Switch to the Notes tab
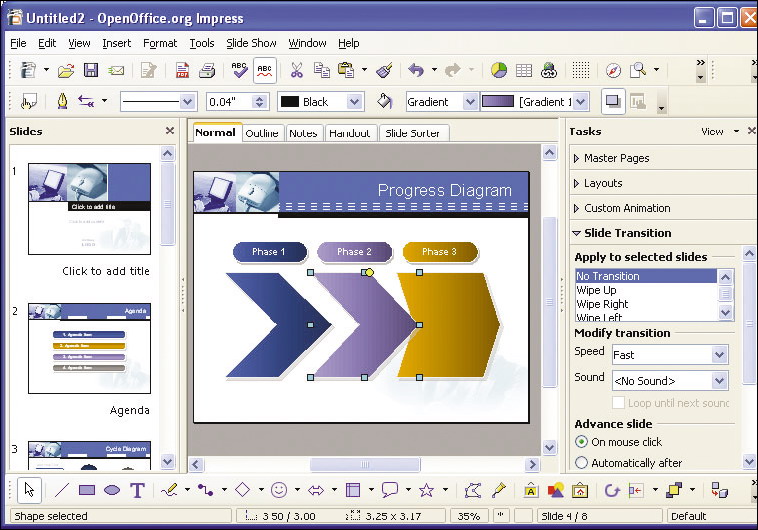The height and width of the screenshot is (530, 758). (x=303, y=133)
